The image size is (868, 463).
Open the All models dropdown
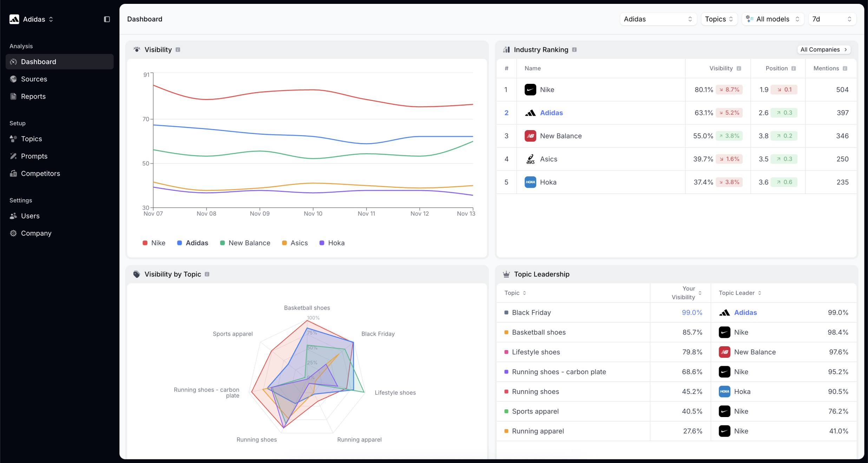tap(773, 19)
